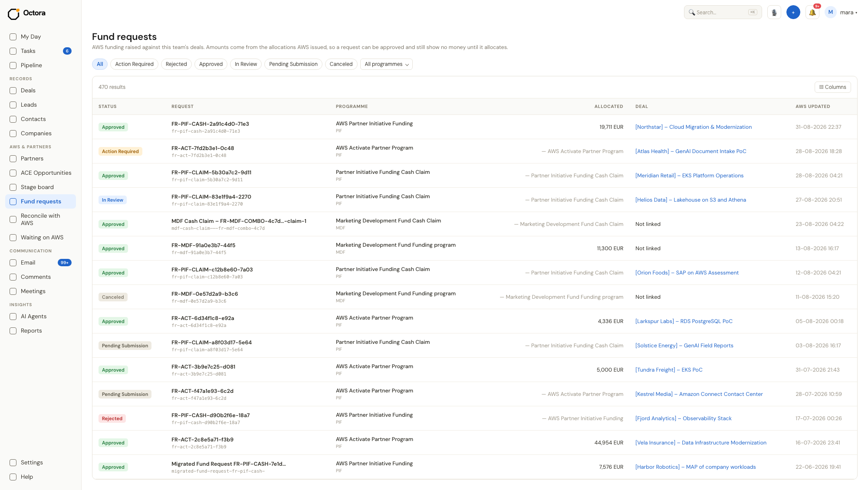The width and height of the screenshot is (868, 490).
Task: Filter by Rejected requests
Action: [176, 64]
